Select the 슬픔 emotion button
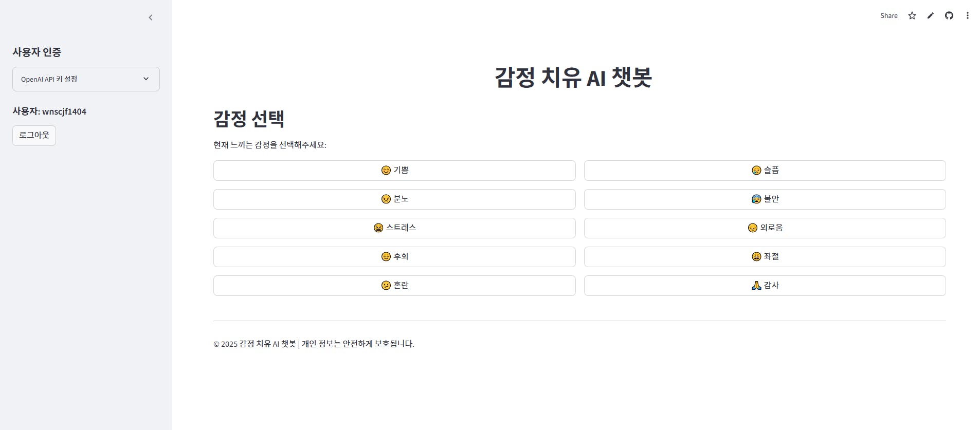This screenshot has height=430, width=980. pos(765,171)
